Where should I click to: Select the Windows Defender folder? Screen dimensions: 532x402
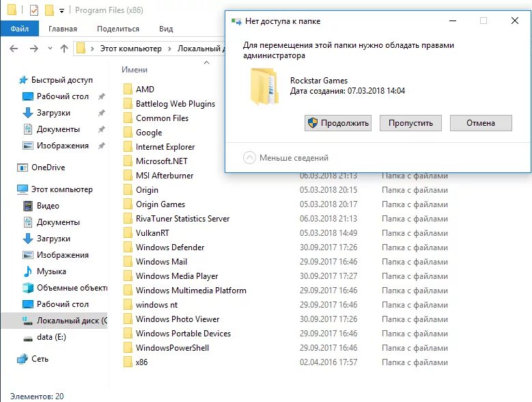click(x=170, y=247)
